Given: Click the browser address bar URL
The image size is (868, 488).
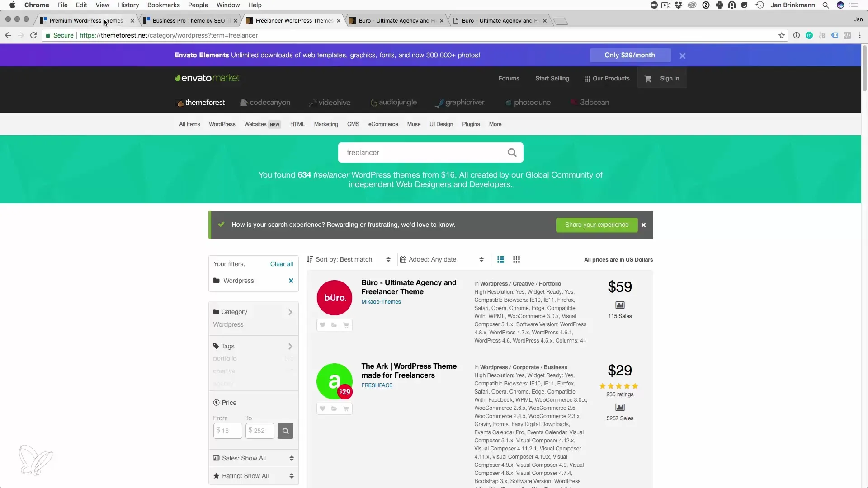Looking at the screenshot, I should tap(169, 35).
